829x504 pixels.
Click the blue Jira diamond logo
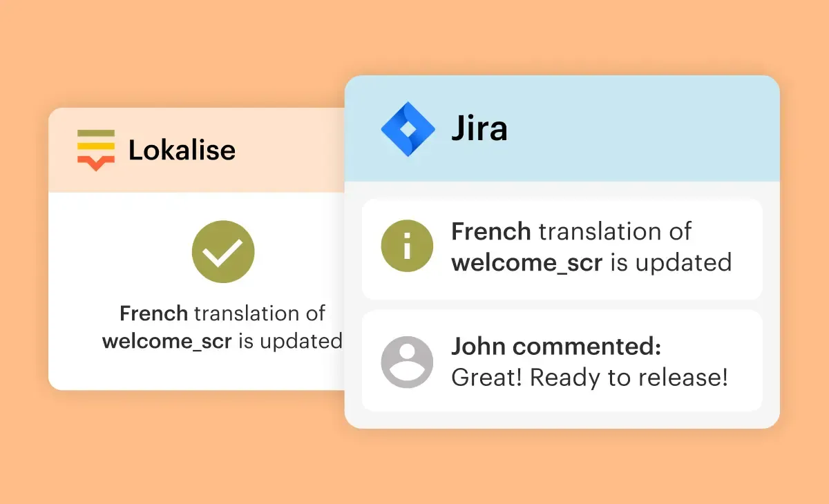[x=408, y=128]
